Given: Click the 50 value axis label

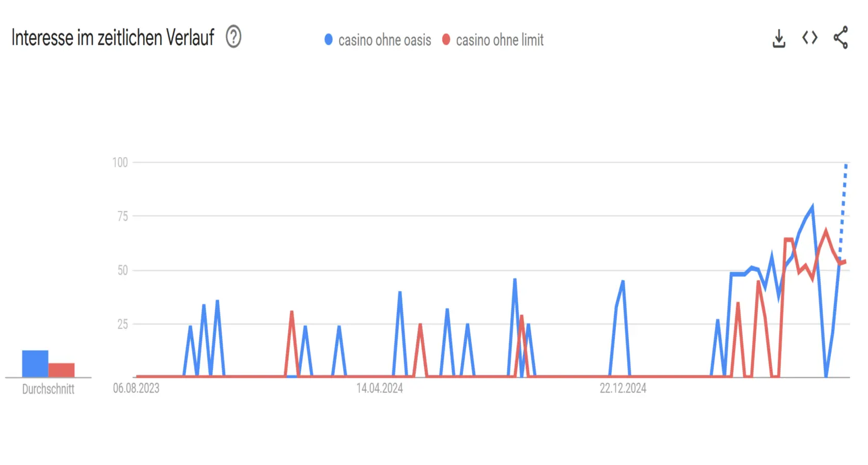Looking at the screenshot, I should pyautogui.click(x=122, y=270).
